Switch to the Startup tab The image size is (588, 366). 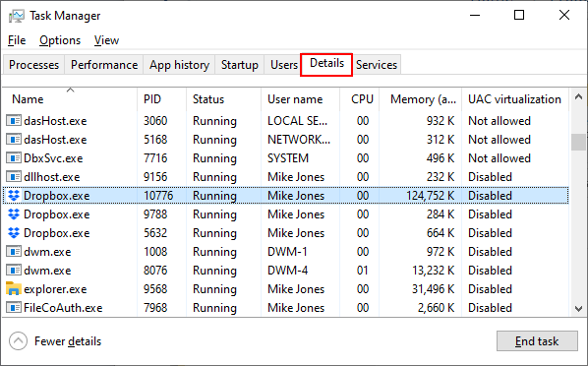pyautogui.click(x=240, y=65)
